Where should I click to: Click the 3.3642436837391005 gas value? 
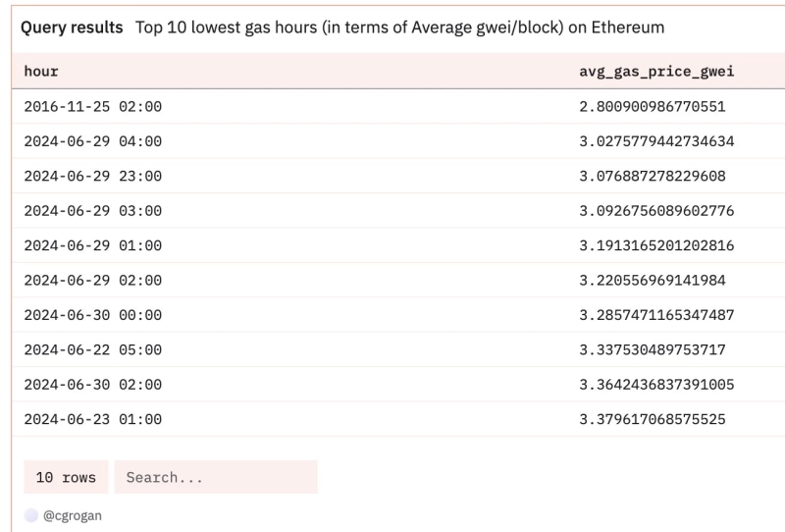point(656,385)
